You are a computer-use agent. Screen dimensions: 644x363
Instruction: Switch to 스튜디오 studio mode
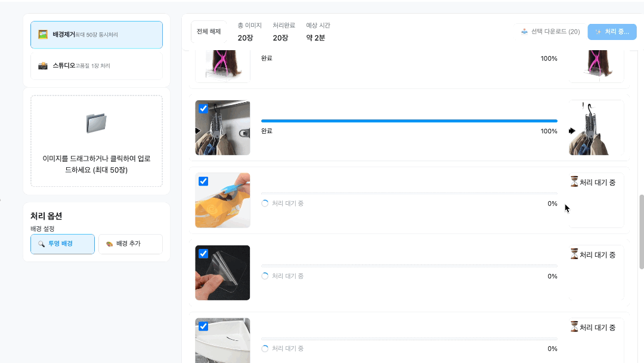tap(97, 66)
